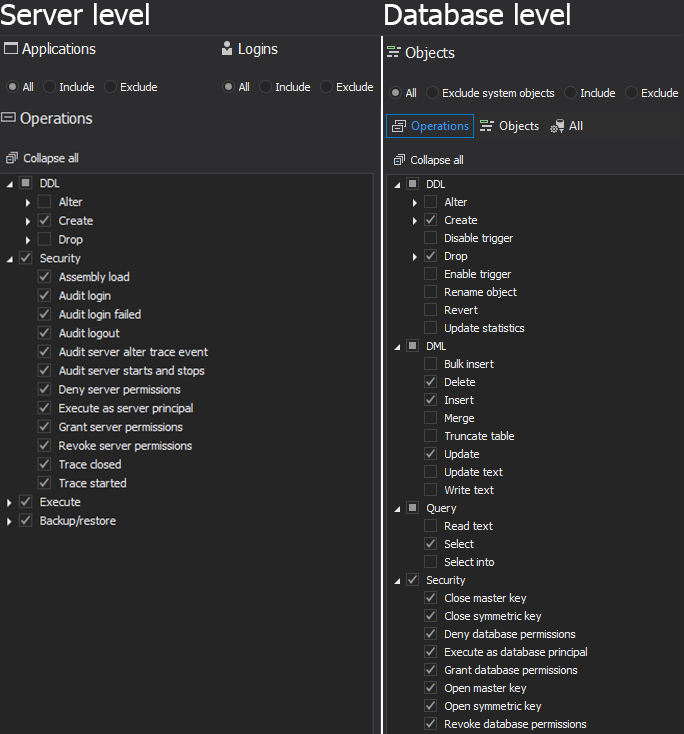Enable the Bulk insert checkbox
684x734 pixels.
pyautogui.click(x=430, y=364)
